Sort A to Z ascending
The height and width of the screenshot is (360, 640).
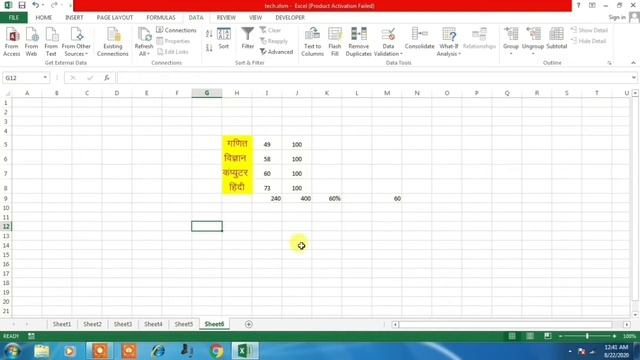(209, 34)
